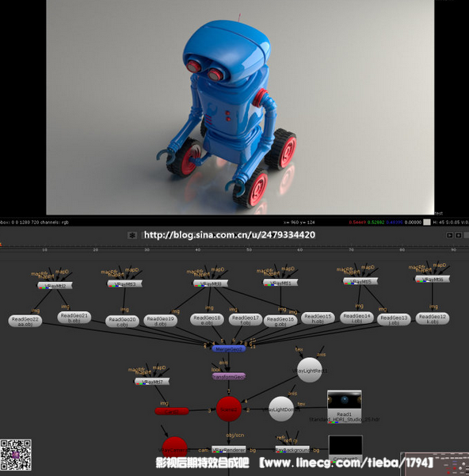469x476 pixels.
Task: Jump to frame 70 on timeline
Action: click(351, 249)
